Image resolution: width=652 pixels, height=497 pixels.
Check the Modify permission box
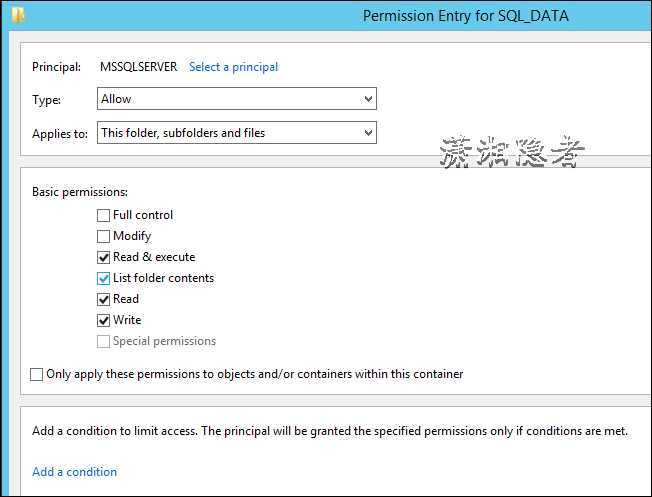point(103,236)
